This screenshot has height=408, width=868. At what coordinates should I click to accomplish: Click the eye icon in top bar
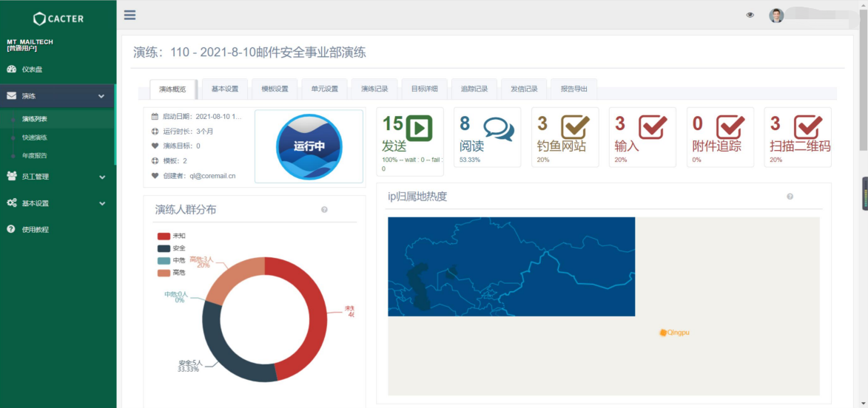coord(750,15)
